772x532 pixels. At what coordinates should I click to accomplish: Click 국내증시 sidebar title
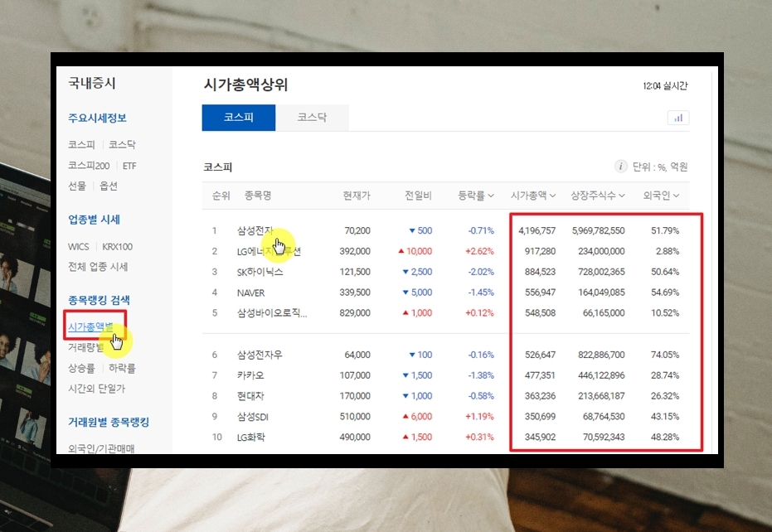pos(91,83)
